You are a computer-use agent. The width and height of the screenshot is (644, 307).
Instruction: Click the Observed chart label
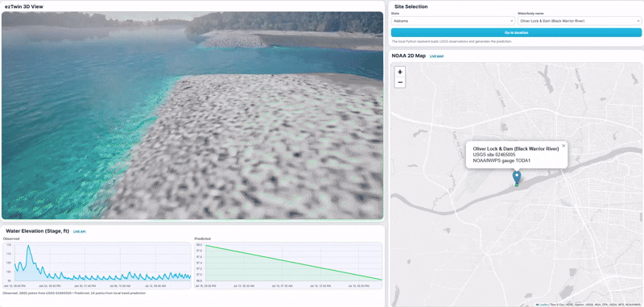point(11,239)
